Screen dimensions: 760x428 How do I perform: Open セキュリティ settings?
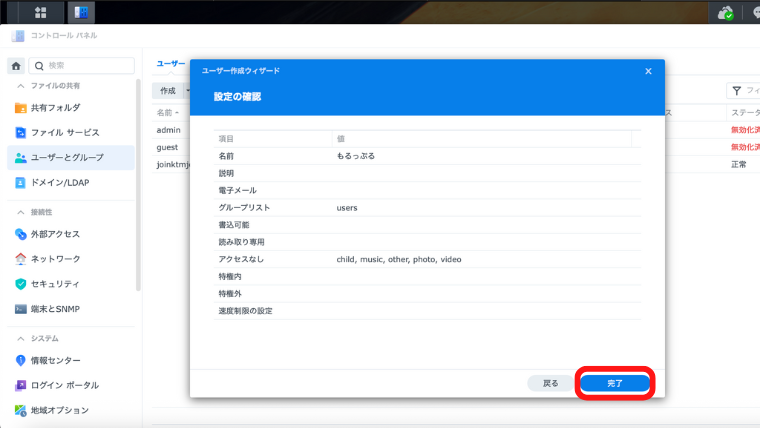pyautogui.click(x=55, y=284)
